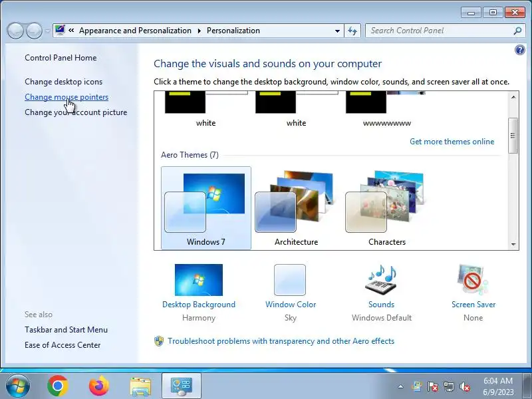532x399 pixels.
Task: Click the Sounds text link
Action: [x=381, y=305]
